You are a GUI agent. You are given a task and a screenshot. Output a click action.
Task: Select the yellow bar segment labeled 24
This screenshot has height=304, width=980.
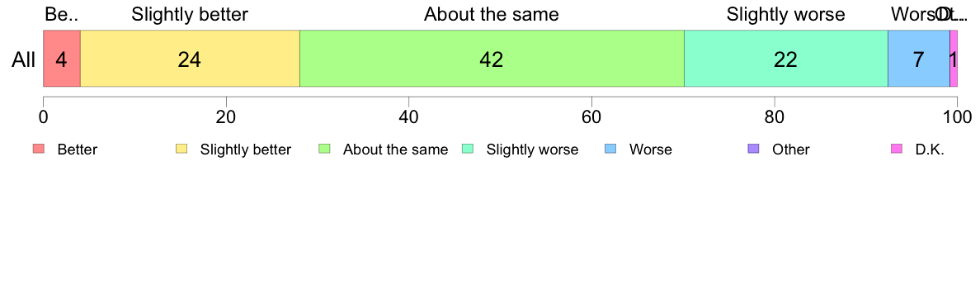(x=190, y=59)
